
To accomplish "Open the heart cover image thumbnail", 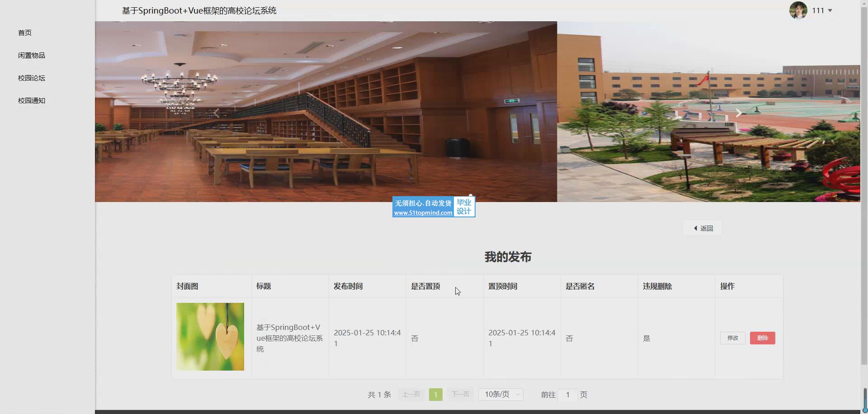I will coord(210,337).
